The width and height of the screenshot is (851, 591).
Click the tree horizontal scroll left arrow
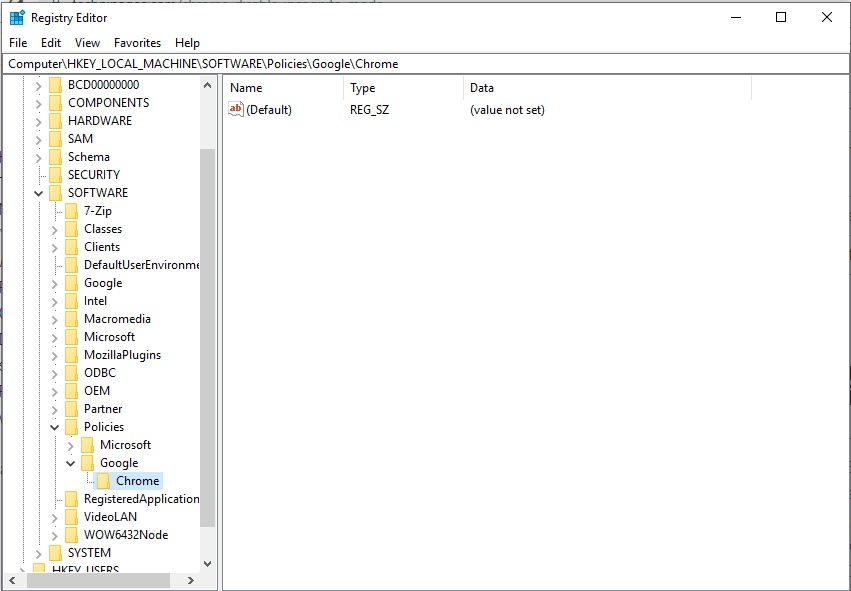[x=12, y=581]
